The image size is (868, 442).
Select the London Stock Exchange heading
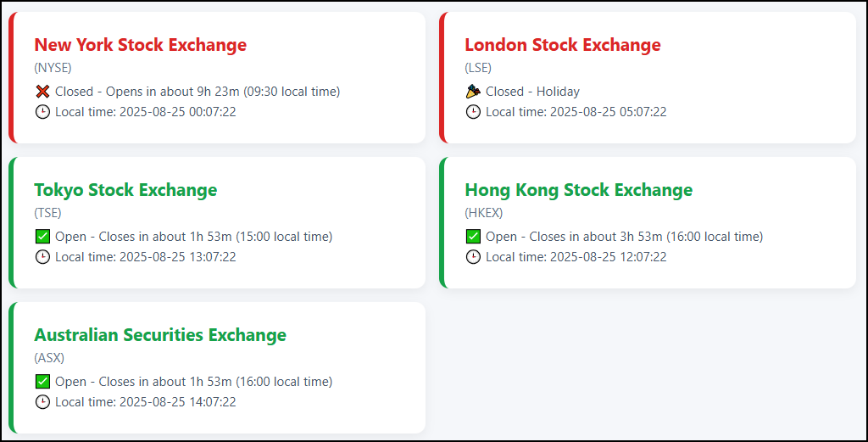[x=562, y=45]
